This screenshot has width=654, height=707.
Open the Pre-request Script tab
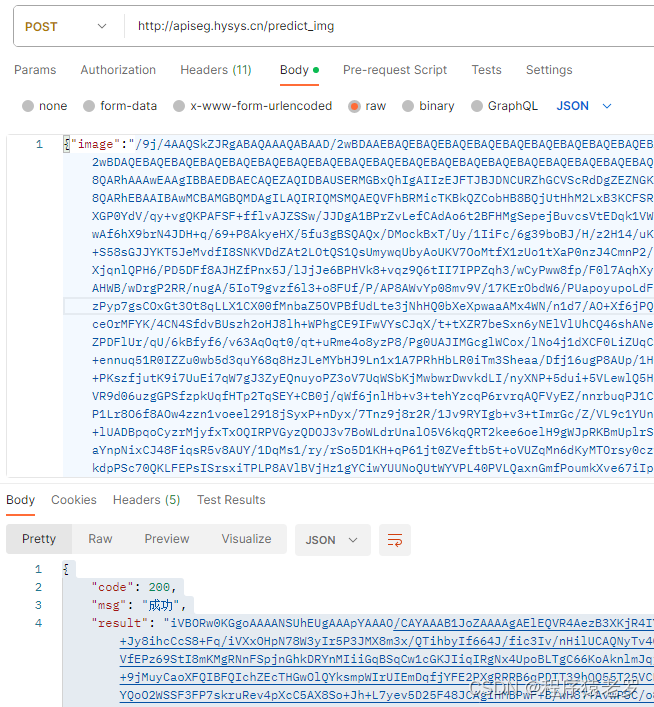[x=395, y=70]
